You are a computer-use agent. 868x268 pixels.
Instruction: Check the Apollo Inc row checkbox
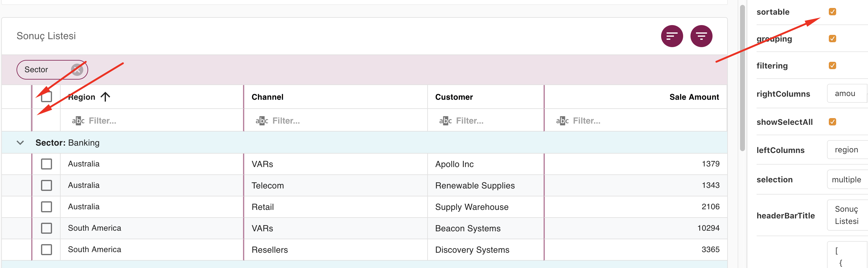point(47,164)
